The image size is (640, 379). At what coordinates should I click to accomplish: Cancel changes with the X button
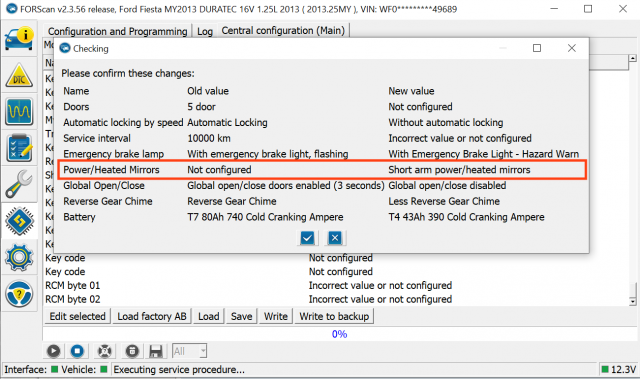pos(335,238)
